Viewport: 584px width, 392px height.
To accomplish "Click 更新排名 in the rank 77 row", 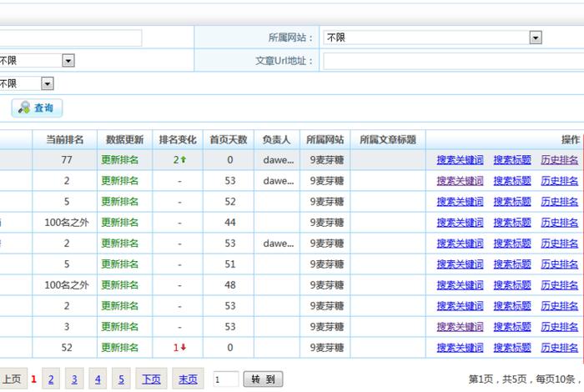I will 120,160.
